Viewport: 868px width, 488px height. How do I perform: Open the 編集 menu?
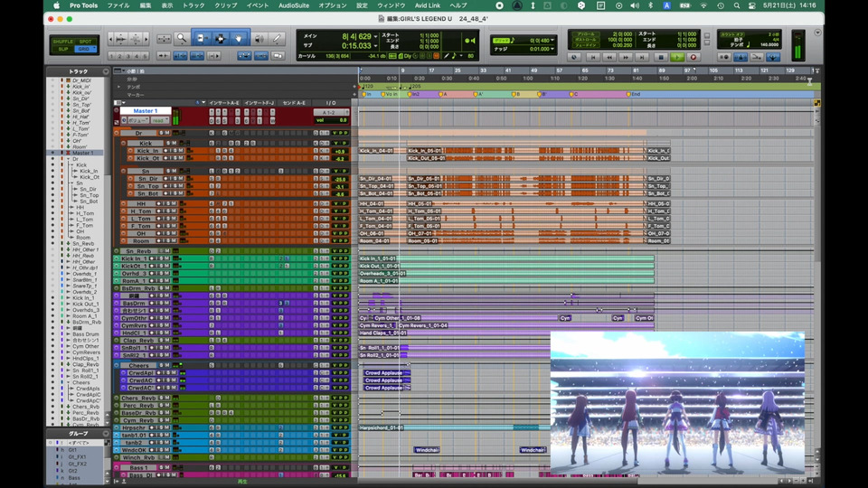[x=146, y=5]
